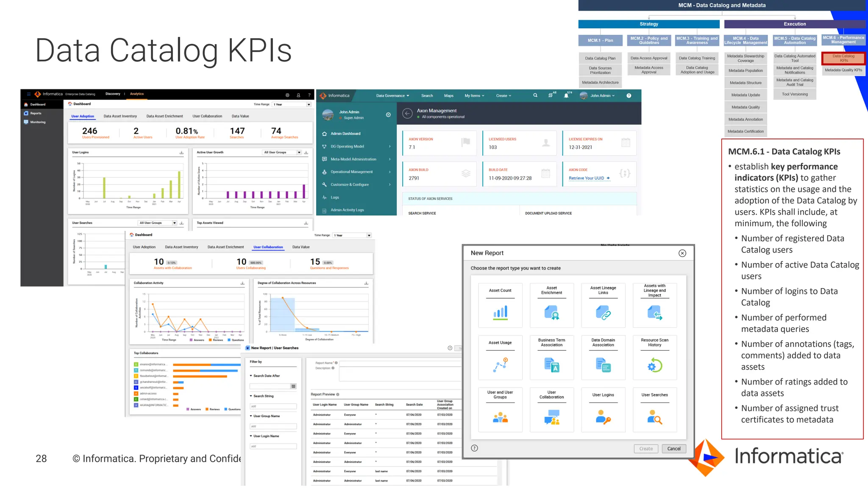868x488 pixels.
Task: Open Data Asset Enrichment tab on User Collaboration dashboard
Action: [x=226, y=247]
